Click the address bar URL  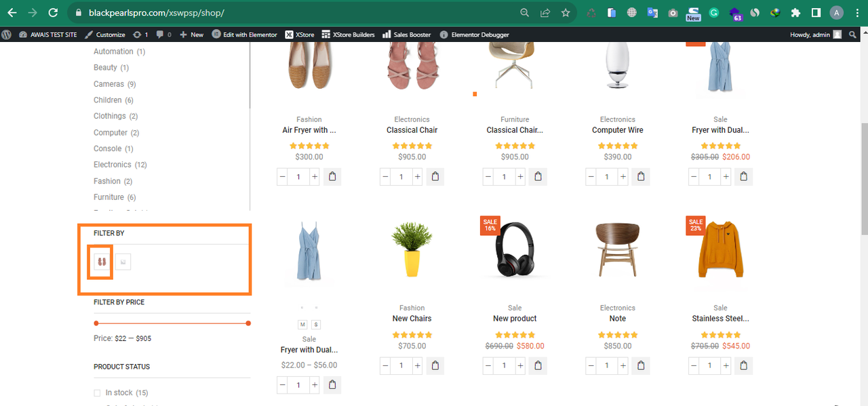point(156,13)
